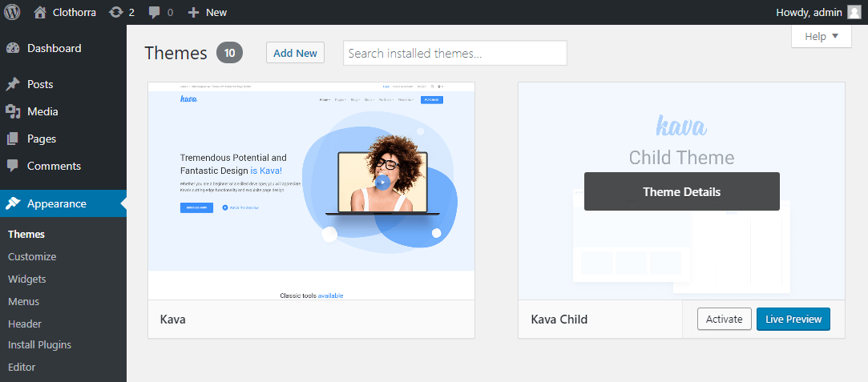Click Live Preview for Kava Child

pyautogui.click(x=793, y=319)
